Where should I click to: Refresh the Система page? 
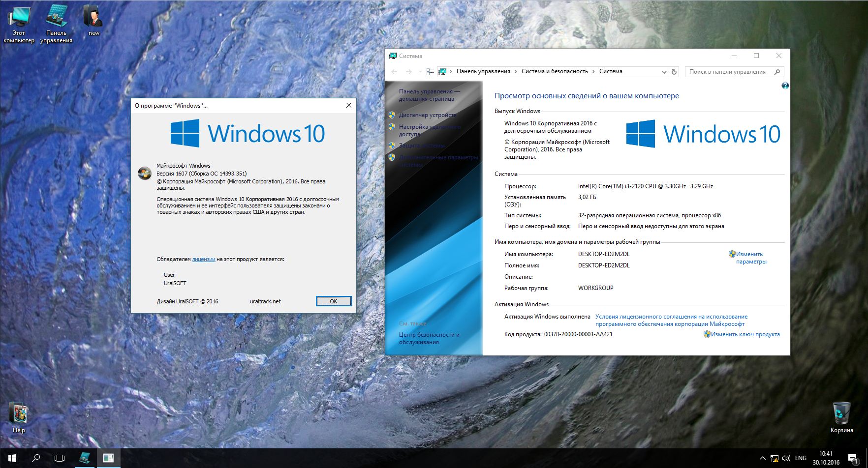(x=674, y=72)
